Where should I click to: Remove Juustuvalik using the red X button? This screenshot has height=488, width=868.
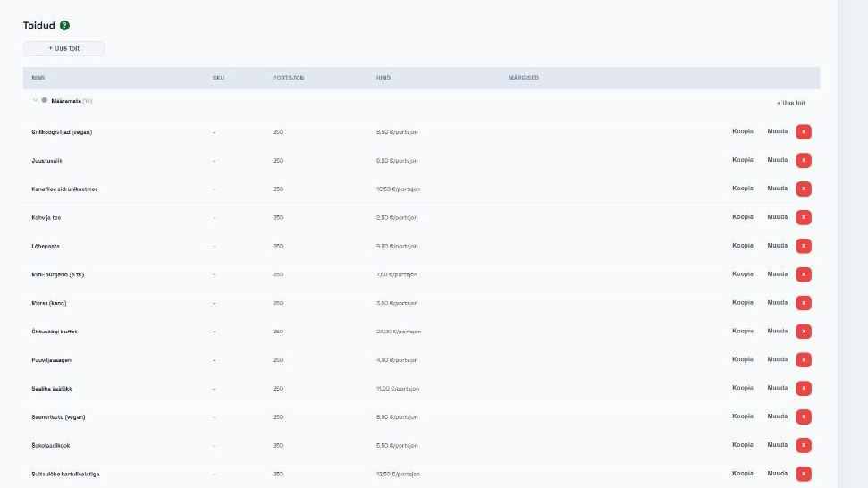click(804, 161)
